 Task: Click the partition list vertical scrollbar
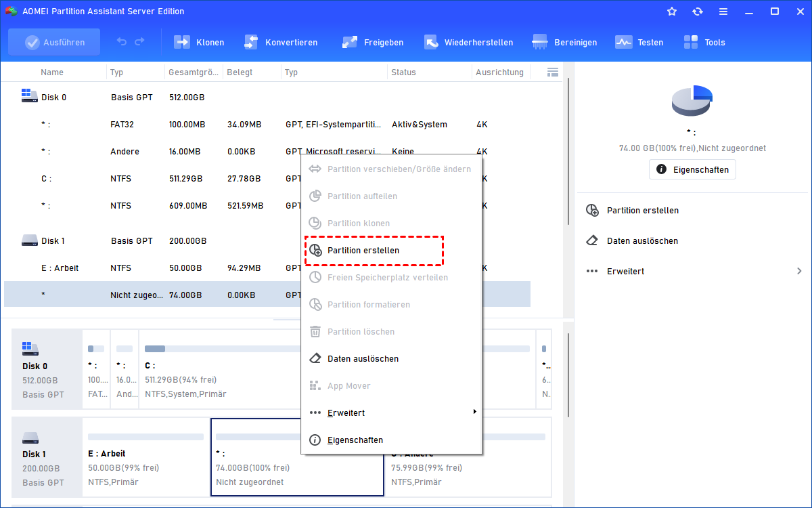(568, 152)
